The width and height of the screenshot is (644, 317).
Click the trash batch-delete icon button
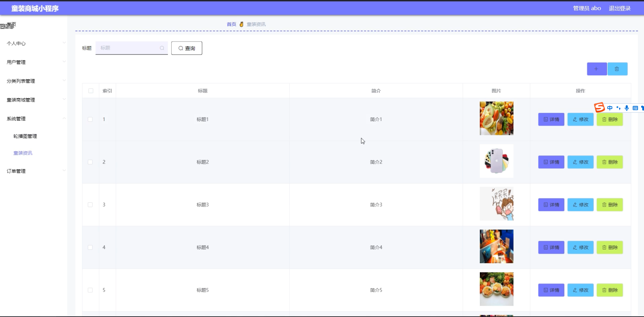pos(617,69)
